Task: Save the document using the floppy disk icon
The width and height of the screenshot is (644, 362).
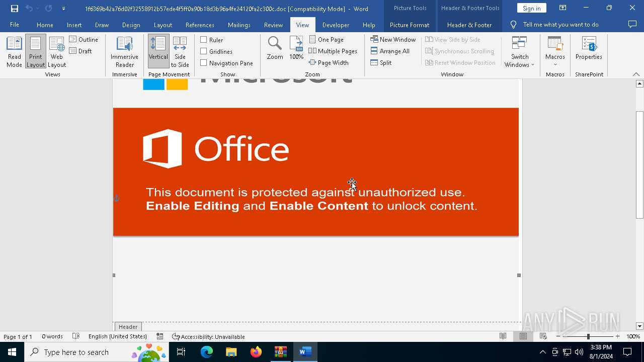Action: click(15, 9)
